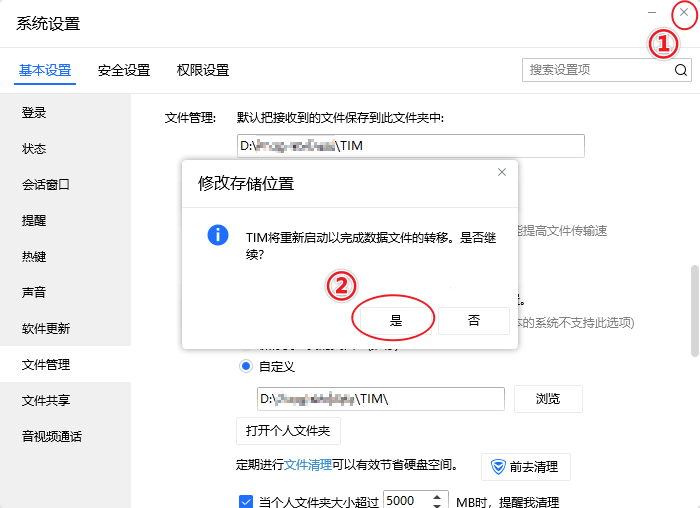Click the 前去清理 shield button
This screenshot has height=508, width=700.
tap(526, 466)
